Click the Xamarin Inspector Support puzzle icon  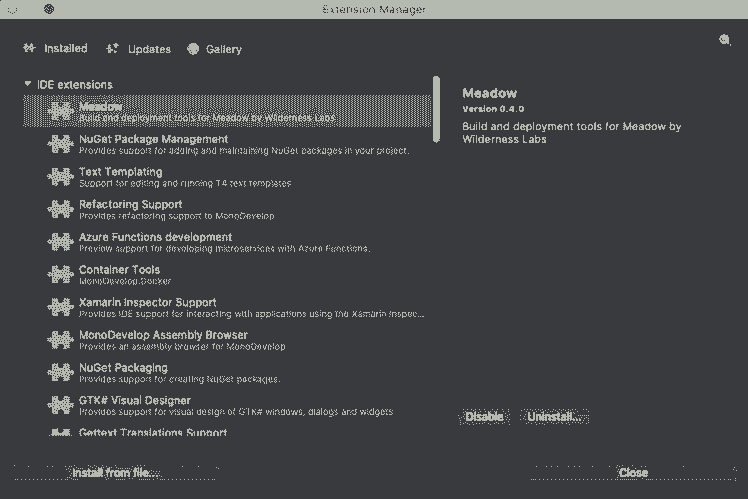coord(61,307)
